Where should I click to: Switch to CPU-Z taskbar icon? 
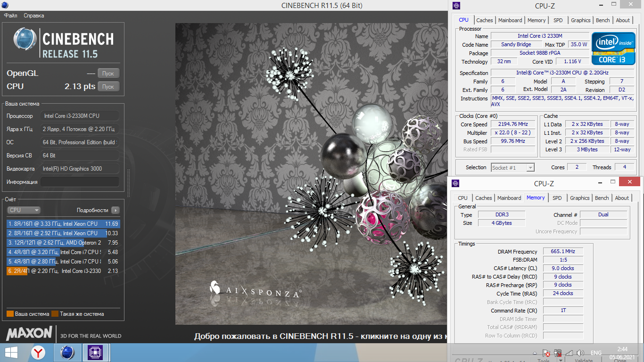click(96, 353)
